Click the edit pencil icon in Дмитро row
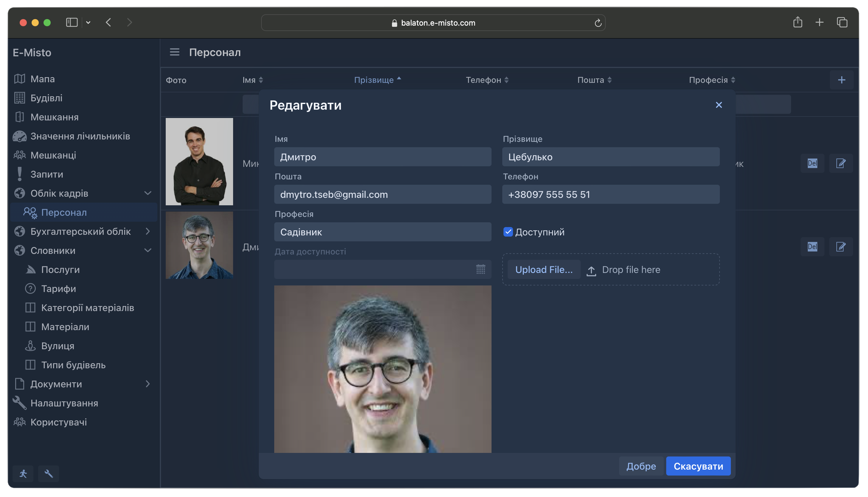Viewport: 868px width, 497px height. click(x=841, y=246)
